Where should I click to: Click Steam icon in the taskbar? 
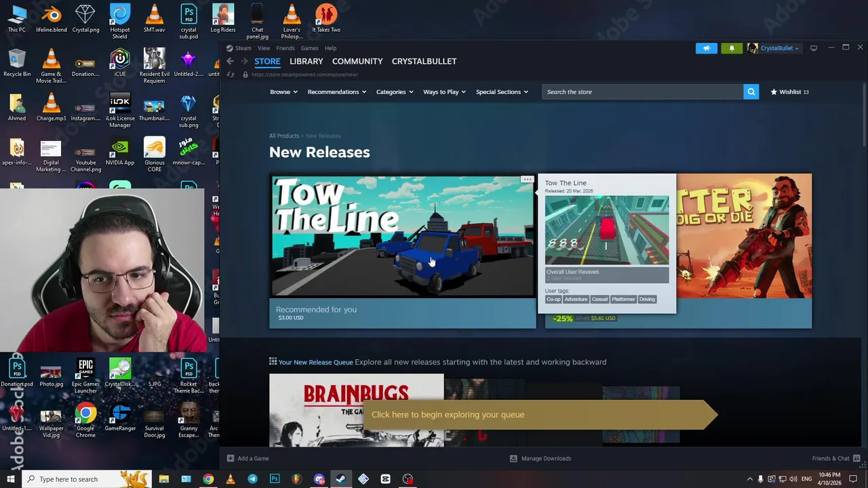340,479
